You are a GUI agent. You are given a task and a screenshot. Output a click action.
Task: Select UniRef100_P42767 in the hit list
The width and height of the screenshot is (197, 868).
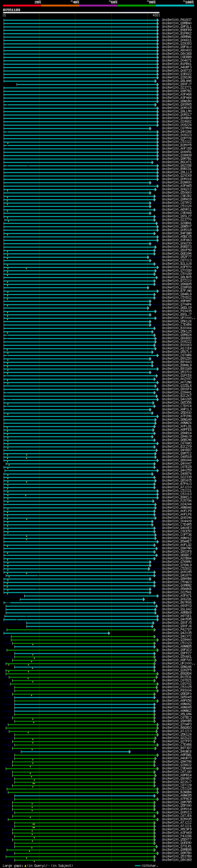point(177,629)
